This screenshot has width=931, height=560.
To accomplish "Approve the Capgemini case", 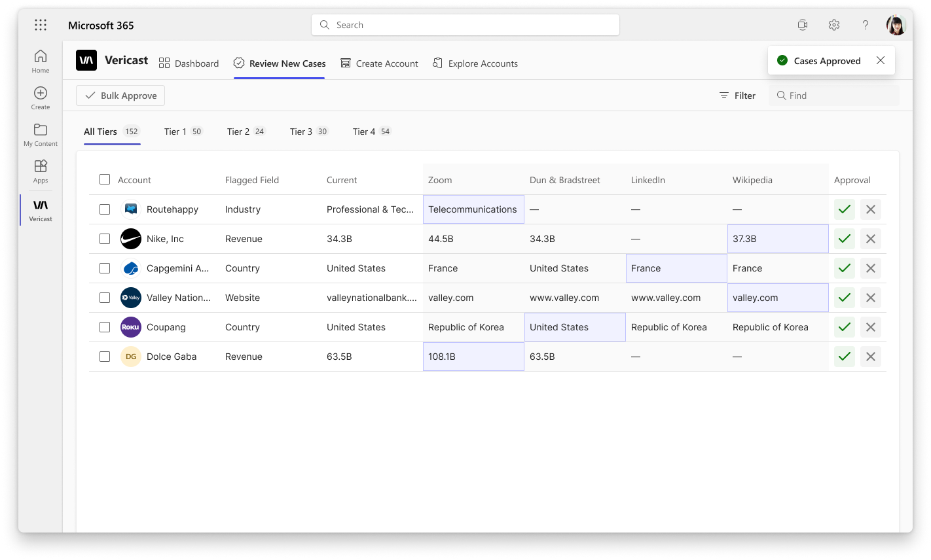I will click(x=845, y=268).
